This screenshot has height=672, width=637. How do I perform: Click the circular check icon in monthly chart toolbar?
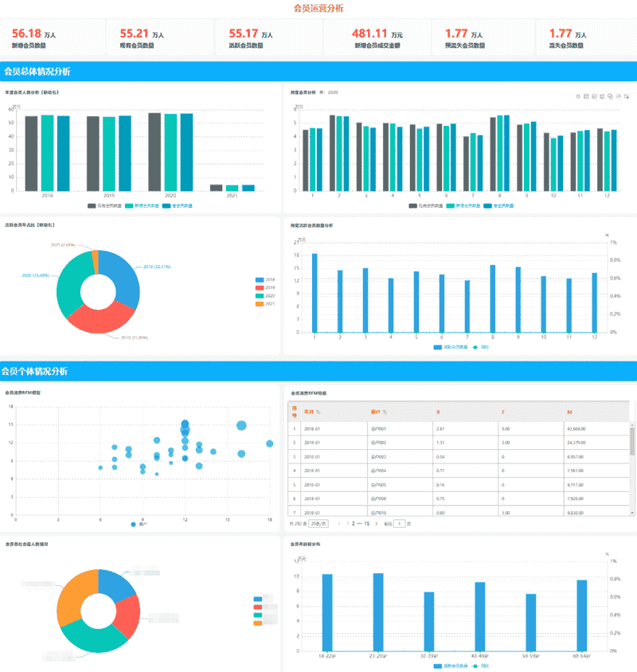click(619, 96)
